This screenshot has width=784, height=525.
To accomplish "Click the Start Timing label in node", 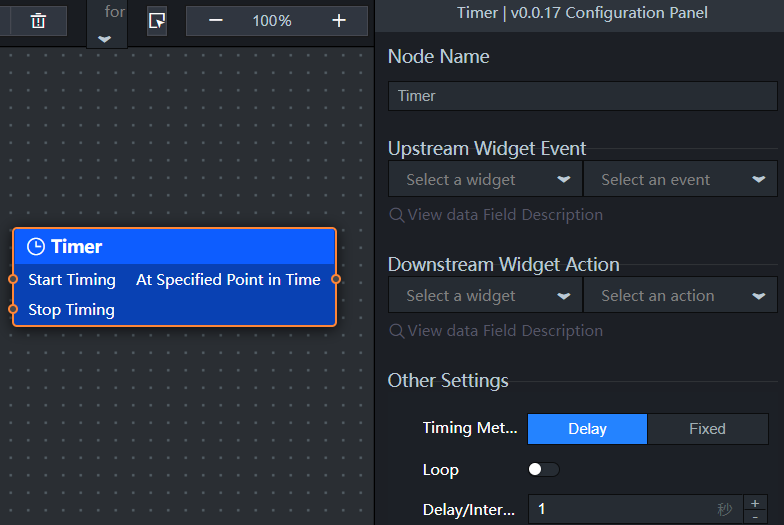I will 72,280.
